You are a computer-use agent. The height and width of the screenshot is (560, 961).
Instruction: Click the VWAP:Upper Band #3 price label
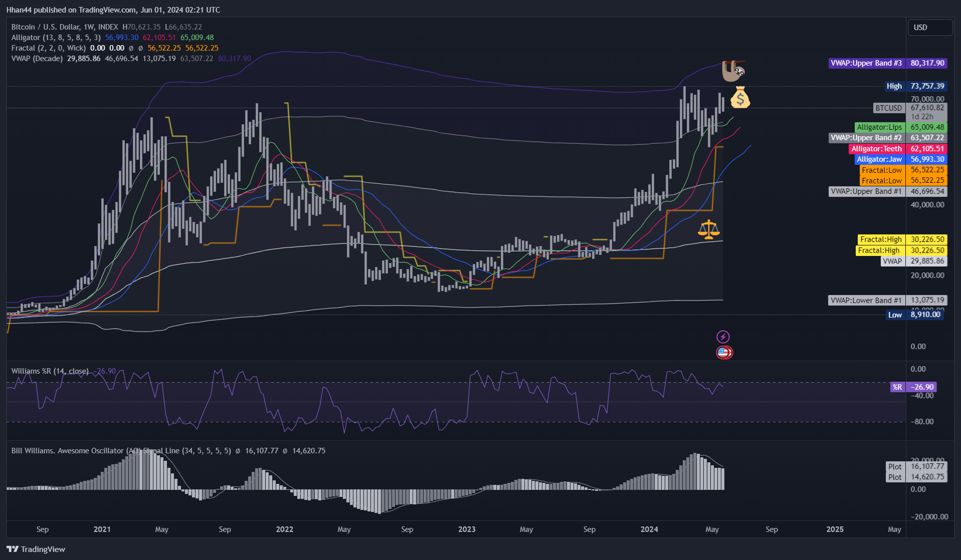point(887,63)
